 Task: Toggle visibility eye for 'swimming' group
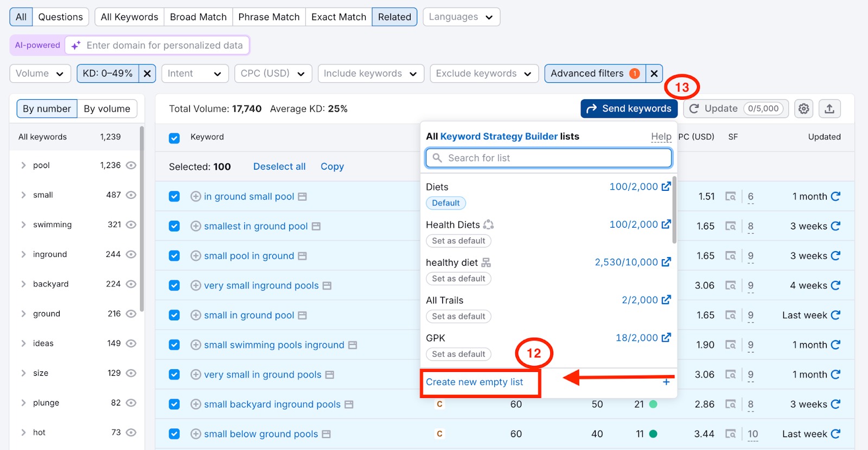131,224
